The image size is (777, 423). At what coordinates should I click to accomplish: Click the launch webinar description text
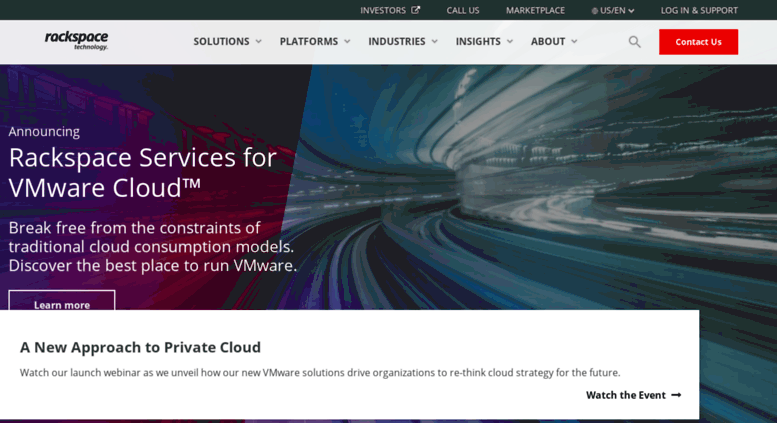tap(320, 372)
